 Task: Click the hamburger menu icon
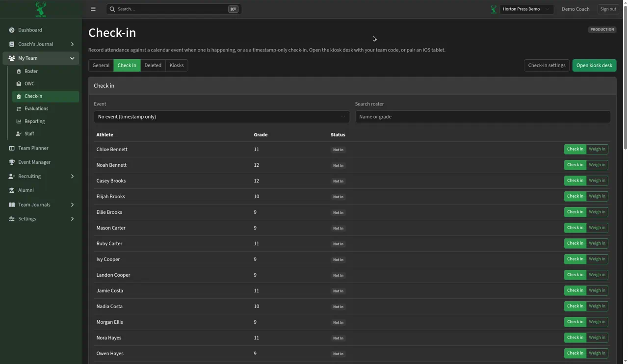click(x=93, y=9)
